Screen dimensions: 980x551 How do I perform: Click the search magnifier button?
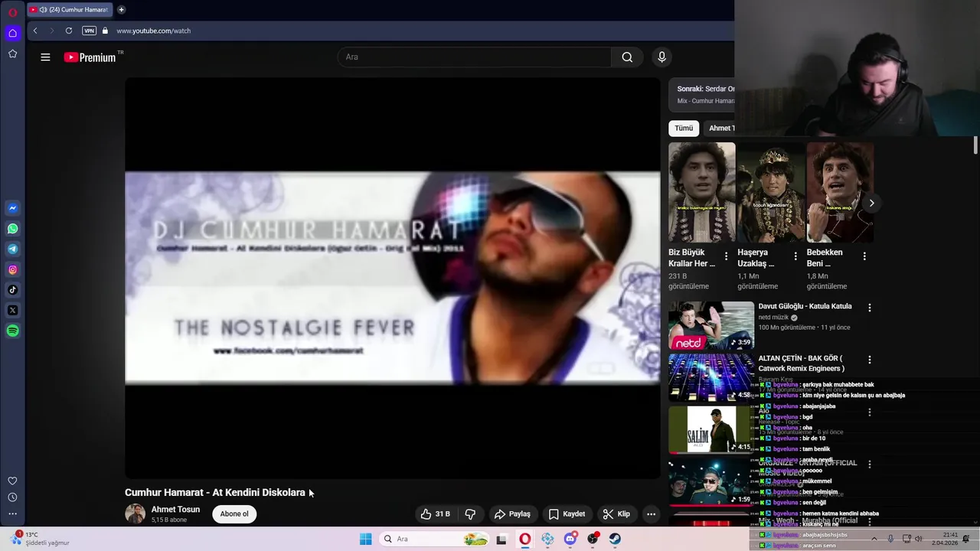click(627, 57)
